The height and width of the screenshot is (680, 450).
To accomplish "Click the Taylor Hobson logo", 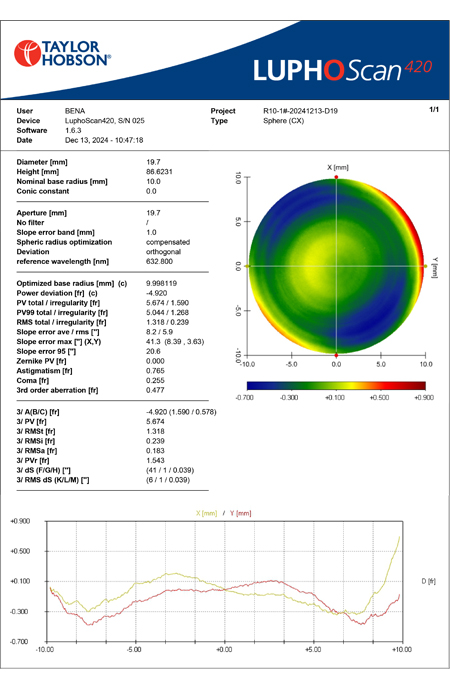I will (62, 53).
